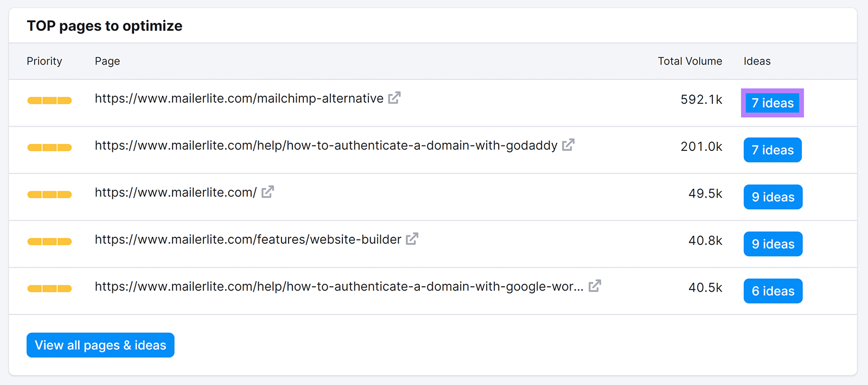This screenshot has height=385, width=868.
Task: Click the 7 ideas button for mailchimp-alternative
Action: 773,103
